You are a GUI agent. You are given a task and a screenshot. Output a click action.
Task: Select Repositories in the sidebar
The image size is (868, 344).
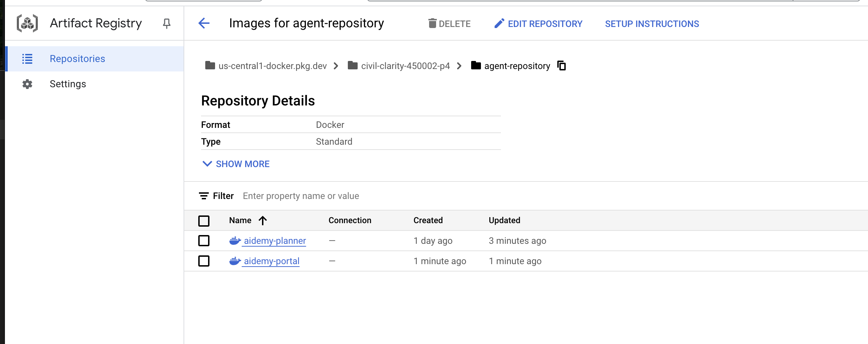[x=77, y=59]
